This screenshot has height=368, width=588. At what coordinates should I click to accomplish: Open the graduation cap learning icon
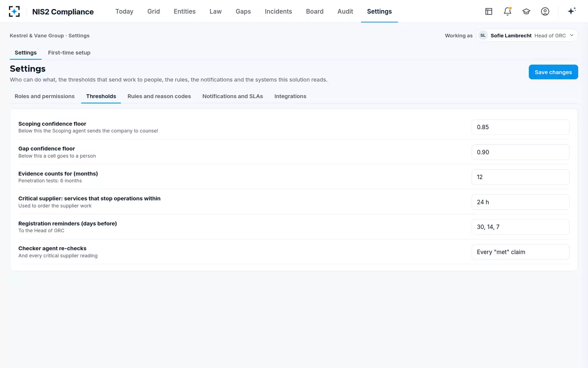pos(526,11)
